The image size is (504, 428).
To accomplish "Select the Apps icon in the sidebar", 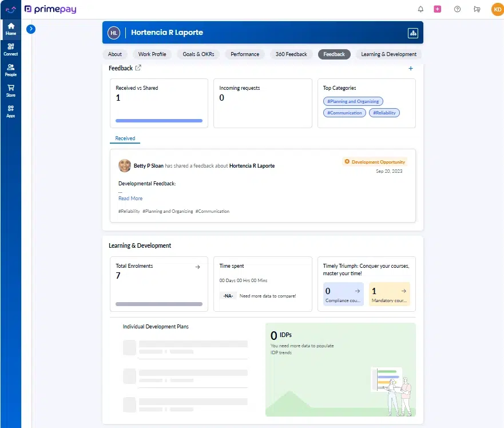I will tap(11, 112).
